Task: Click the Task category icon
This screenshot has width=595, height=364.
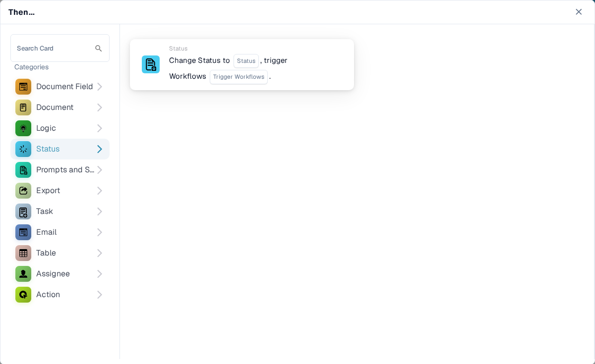Action: [x=23, y=211]
